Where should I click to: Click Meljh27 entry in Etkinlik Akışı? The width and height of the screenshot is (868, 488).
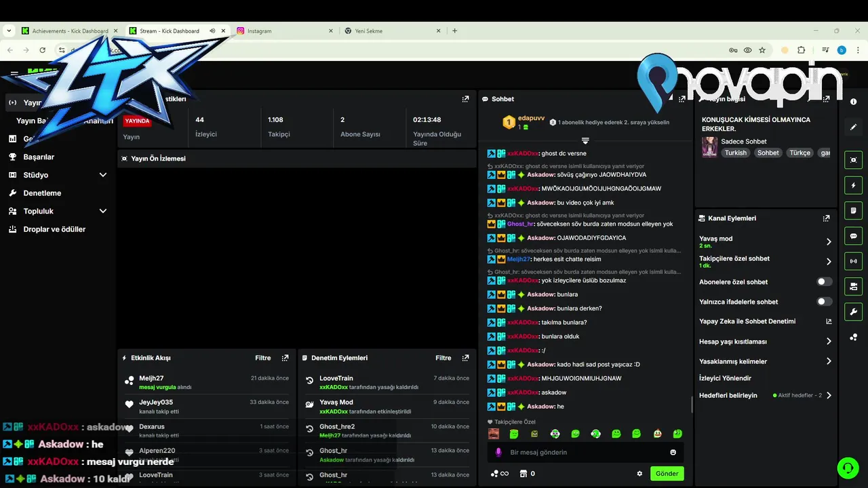click(x=207, y=382)
